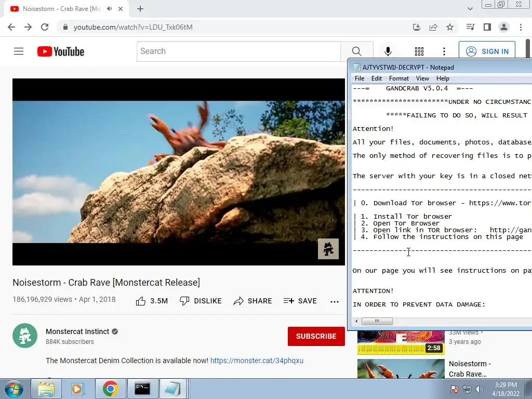Switch to Chrome on the taskbar

click(110, 389)
